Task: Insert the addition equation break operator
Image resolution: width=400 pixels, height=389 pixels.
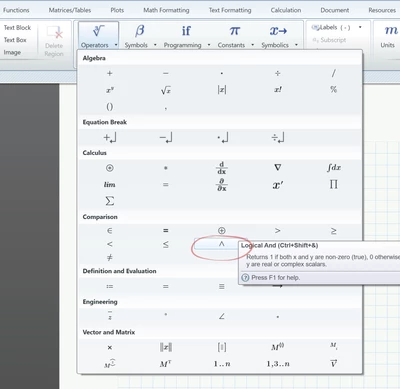Action: pyautogui.click(x=110, y=137)
